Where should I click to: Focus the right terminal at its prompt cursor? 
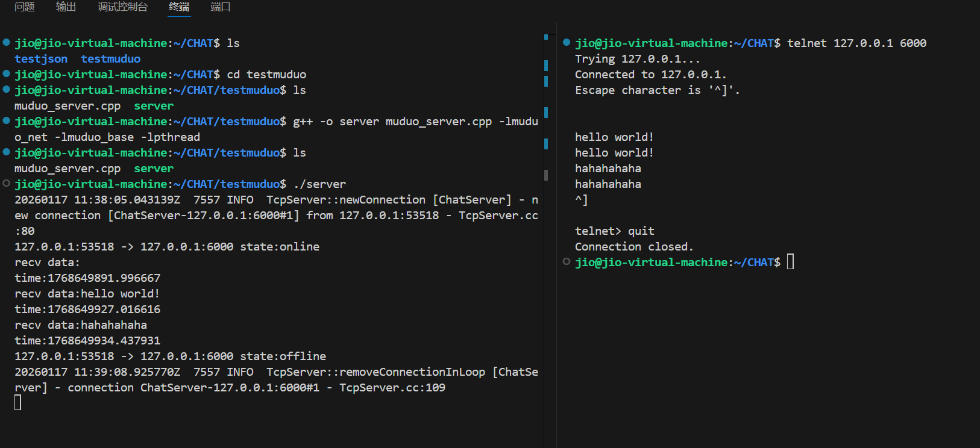(x=791, y=262)
